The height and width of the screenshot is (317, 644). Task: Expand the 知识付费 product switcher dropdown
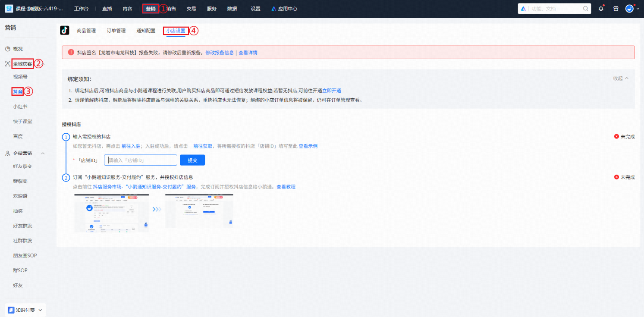click(x=40, y=310)
